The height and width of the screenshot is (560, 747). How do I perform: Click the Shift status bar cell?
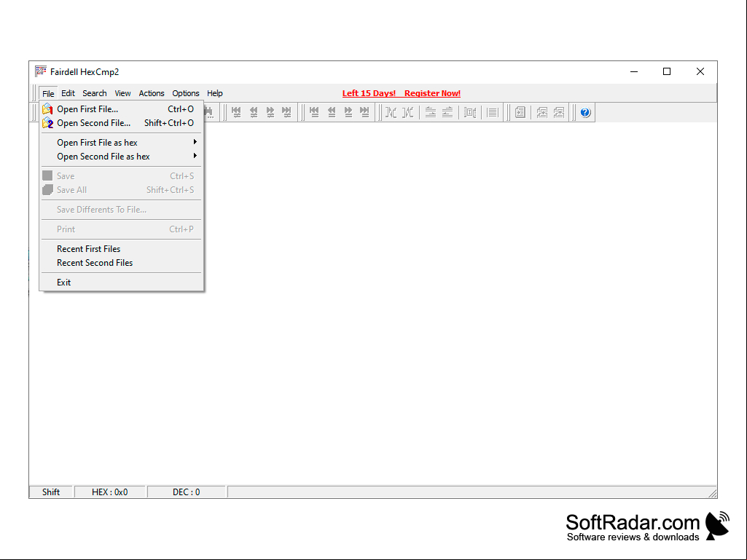[51, 492]
